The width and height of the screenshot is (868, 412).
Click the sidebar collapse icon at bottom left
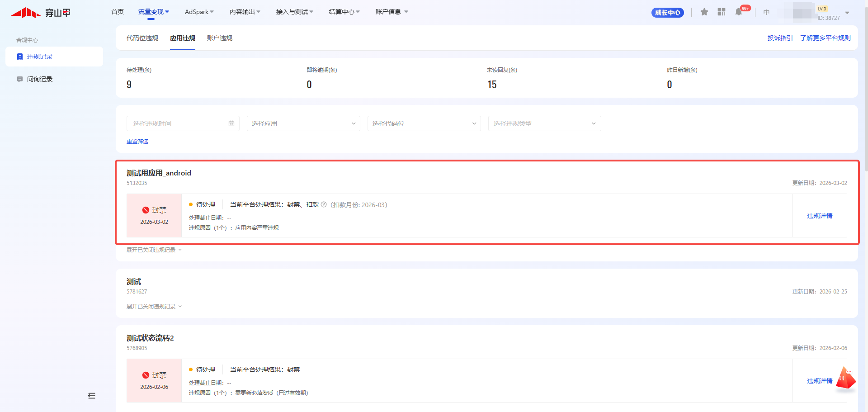click(x=92, y=396)
